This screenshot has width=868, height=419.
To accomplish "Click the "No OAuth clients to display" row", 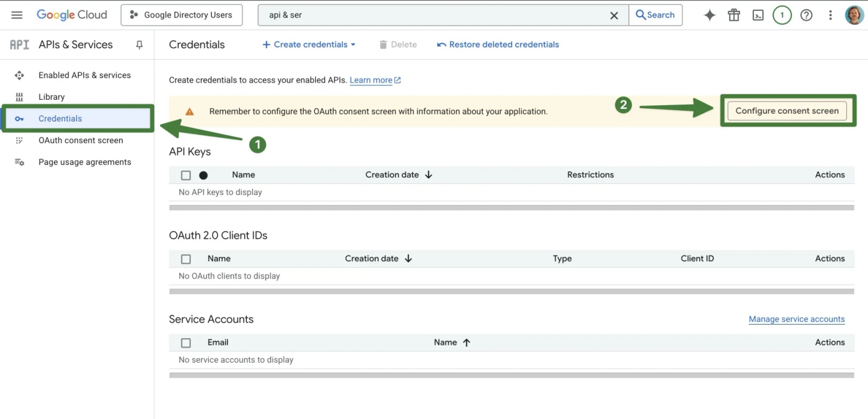I will 512,276.
